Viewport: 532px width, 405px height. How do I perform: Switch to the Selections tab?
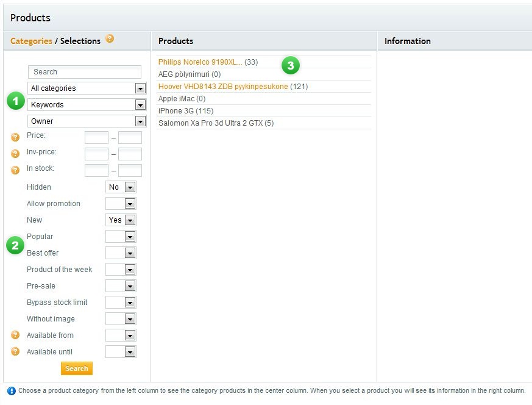click(80, 41)
